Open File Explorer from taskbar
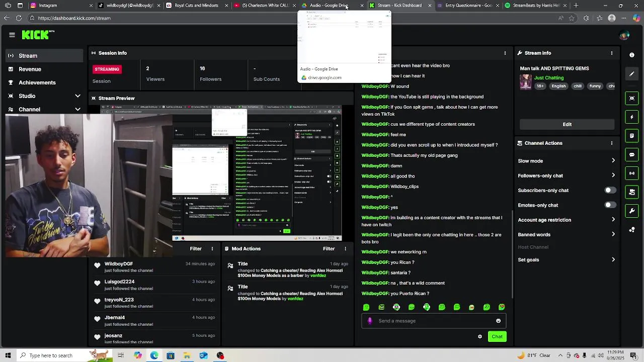644x362 pixels. (187, 355)
